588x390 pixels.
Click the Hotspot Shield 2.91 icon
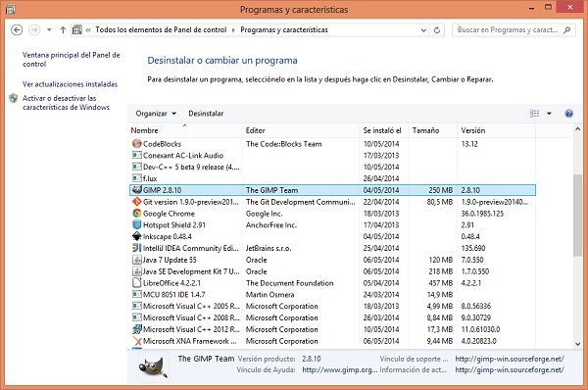137,225
